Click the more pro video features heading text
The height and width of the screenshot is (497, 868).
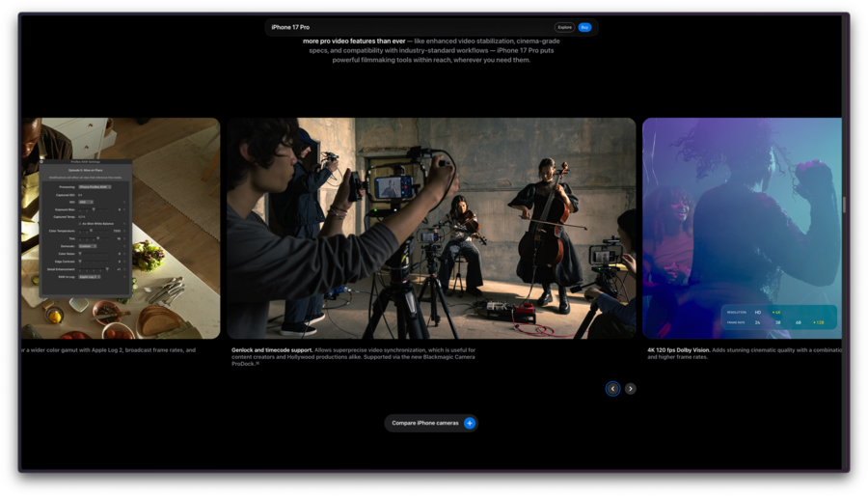pos(354,41)
